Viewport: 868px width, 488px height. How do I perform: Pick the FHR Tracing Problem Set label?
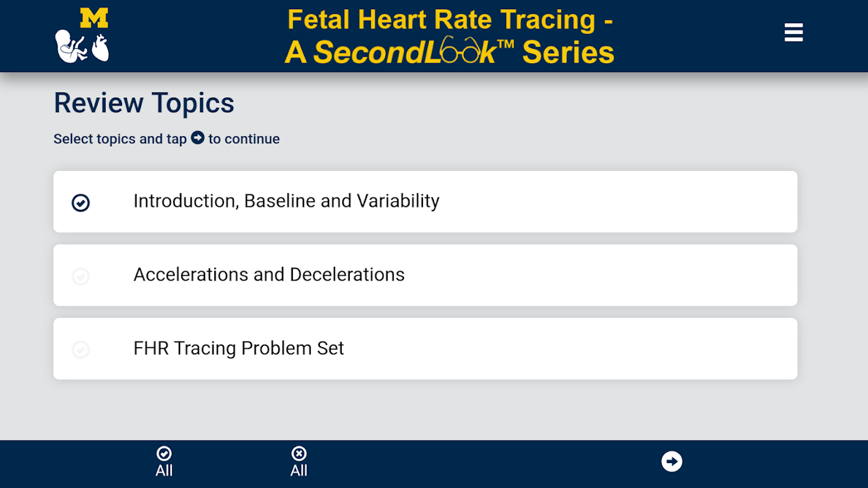[x=239, y=348]
